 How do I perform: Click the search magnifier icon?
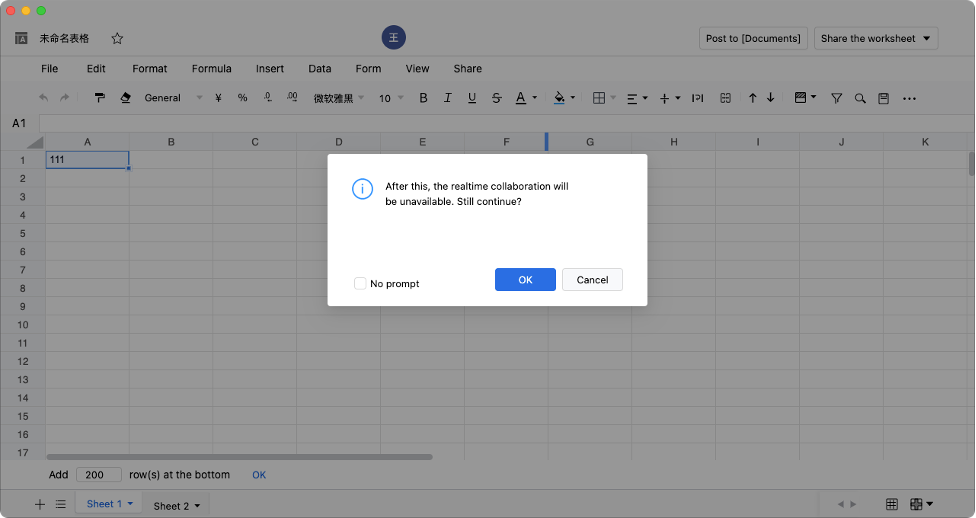tap(860, 98)
